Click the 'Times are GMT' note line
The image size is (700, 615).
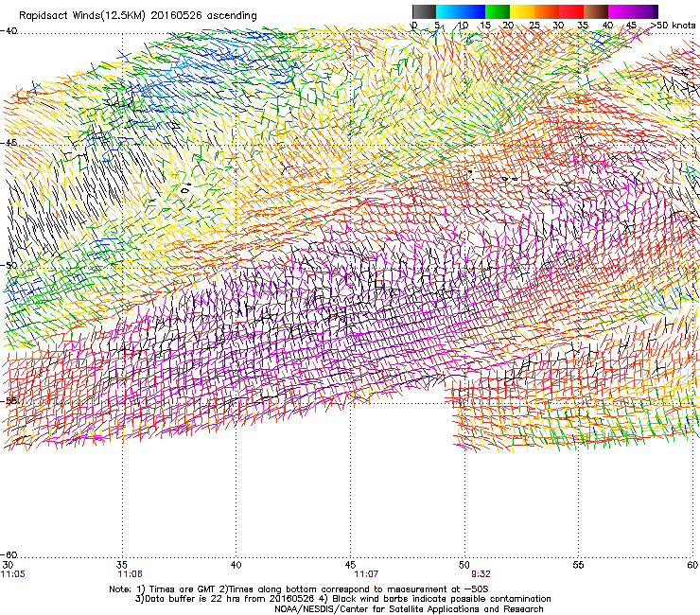pos(299,589)
